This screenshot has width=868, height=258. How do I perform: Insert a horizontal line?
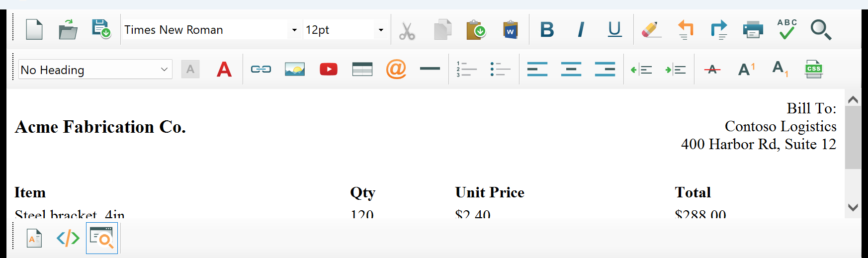pos(430,69)
